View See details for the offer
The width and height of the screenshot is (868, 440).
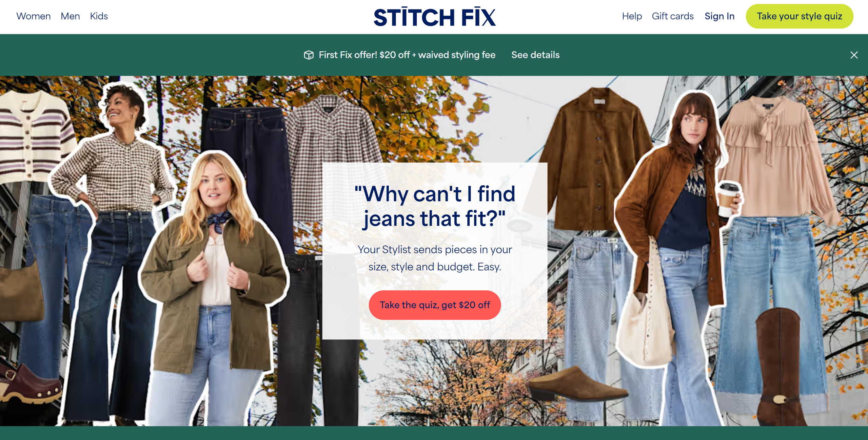pos(535,55)
